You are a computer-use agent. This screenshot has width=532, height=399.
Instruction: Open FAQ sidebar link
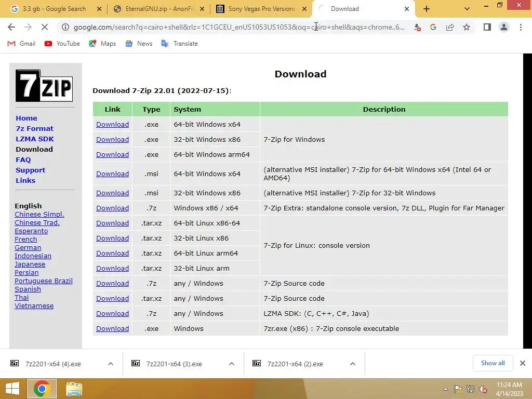coord(23,160)
